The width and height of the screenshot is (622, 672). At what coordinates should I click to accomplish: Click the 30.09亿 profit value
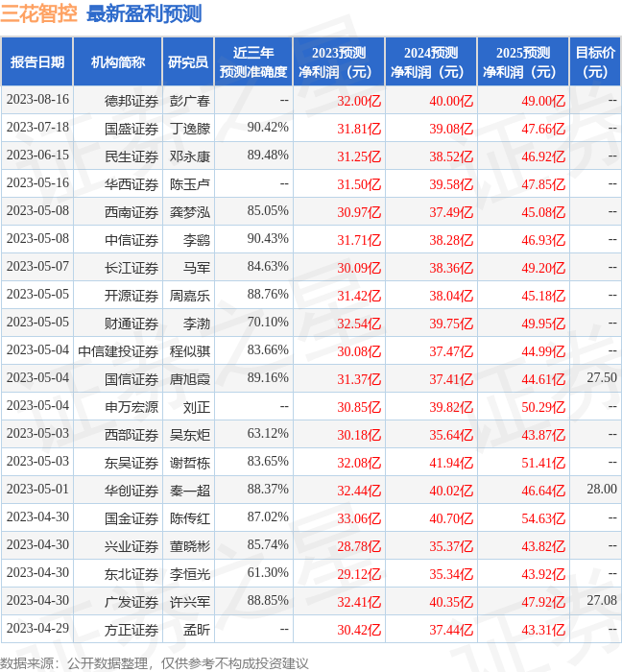(359, 268)
